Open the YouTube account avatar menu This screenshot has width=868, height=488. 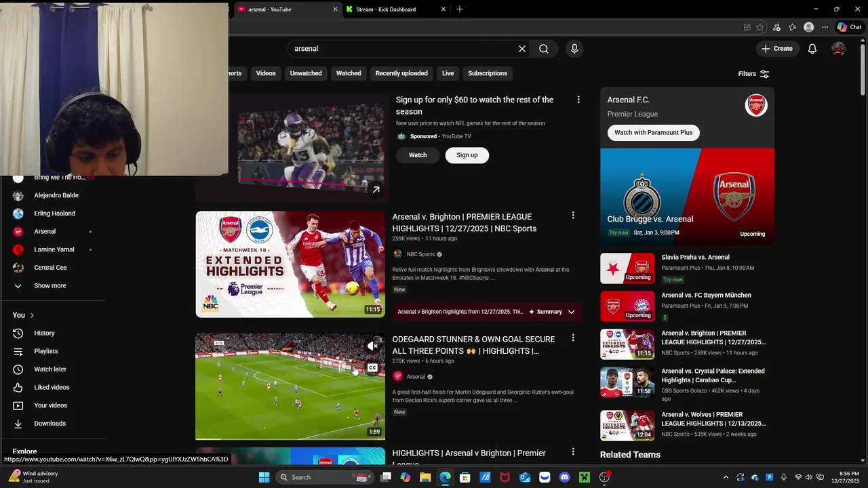[839, 49]
